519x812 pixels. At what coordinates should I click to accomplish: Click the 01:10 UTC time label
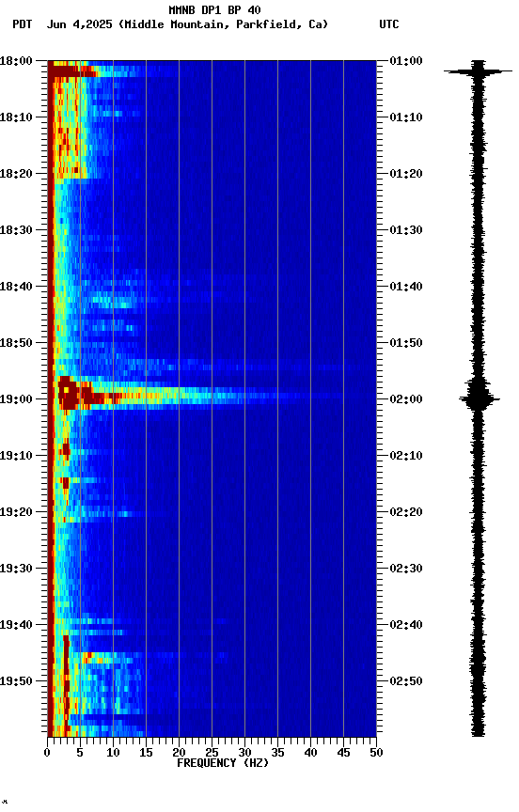tap(406, 117)
